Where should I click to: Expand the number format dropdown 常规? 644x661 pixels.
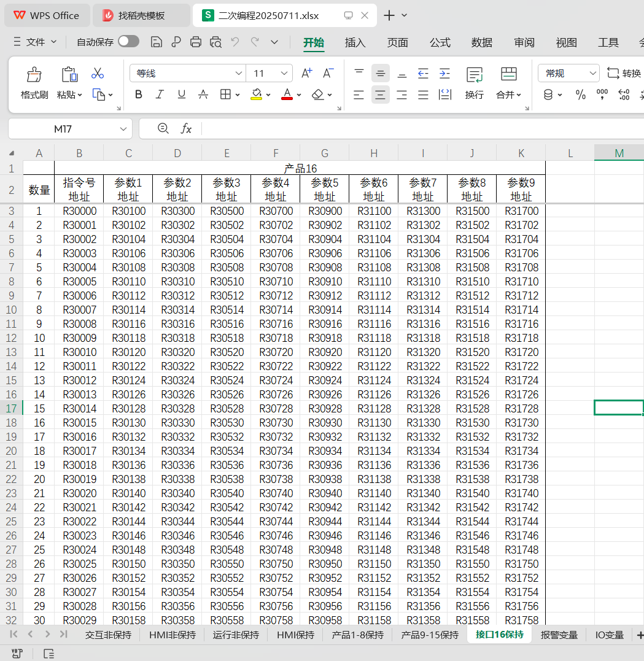[592, 74]
